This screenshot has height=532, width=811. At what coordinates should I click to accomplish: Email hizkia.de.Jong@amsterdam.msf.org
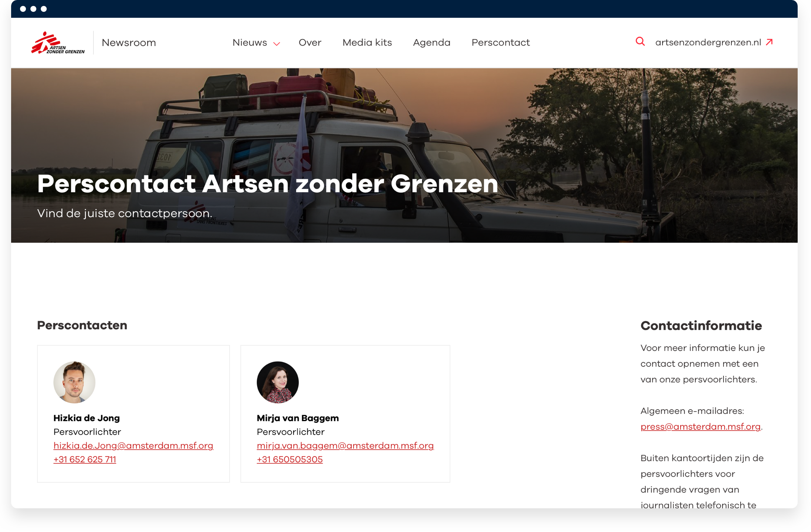[x=133, y=446]
